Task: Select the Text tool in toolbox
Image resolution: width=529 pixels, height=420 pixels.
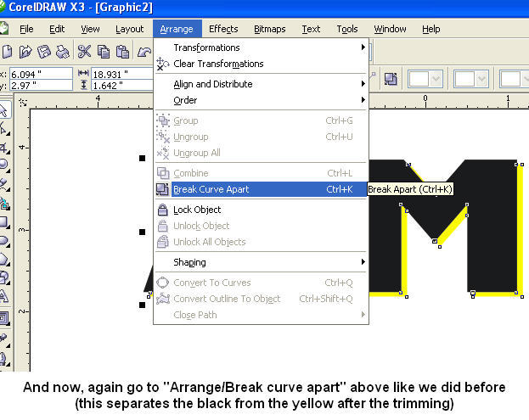Action: pos(4,296)
